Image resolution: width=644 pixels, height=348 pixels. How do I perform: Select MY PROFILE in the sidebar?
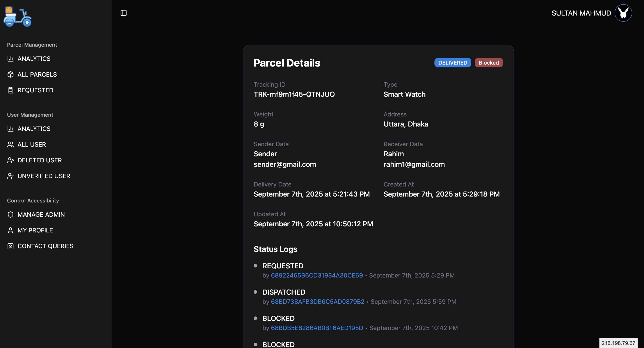point(35,230)
